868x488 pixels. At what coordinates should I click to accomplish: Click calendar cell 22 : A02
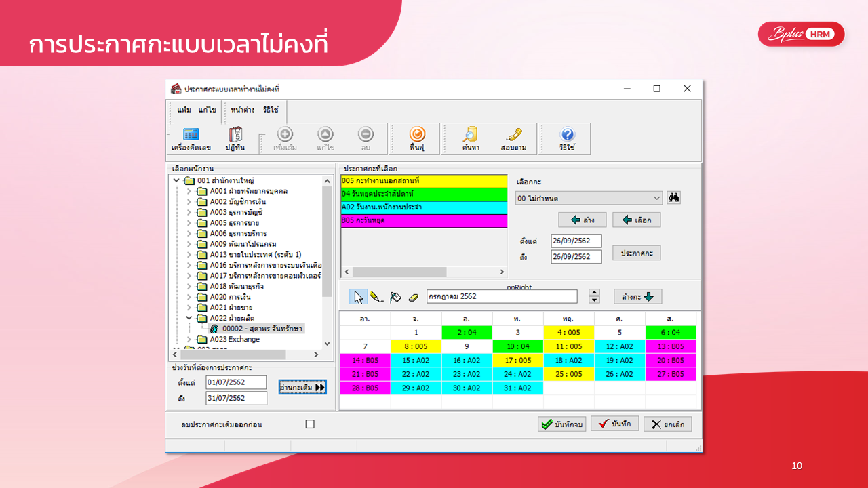point(416,374)
